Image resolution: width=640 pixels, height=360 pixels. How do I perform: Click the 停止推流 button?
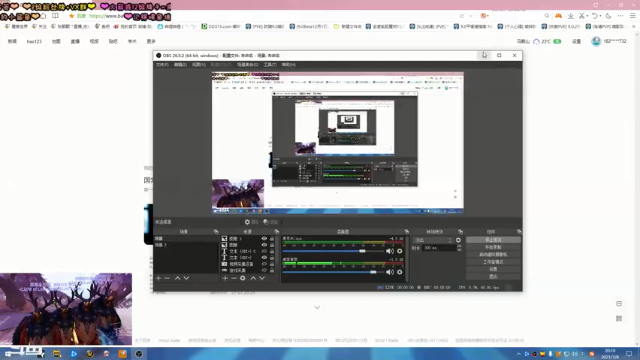[x=493, y=240]
